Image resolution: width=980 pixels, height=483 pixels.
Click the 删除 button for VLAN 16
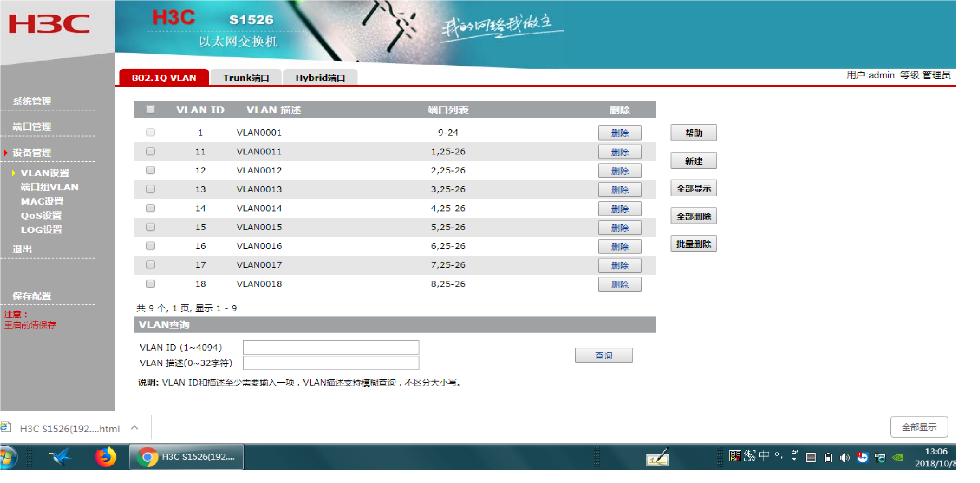point(620,246)
